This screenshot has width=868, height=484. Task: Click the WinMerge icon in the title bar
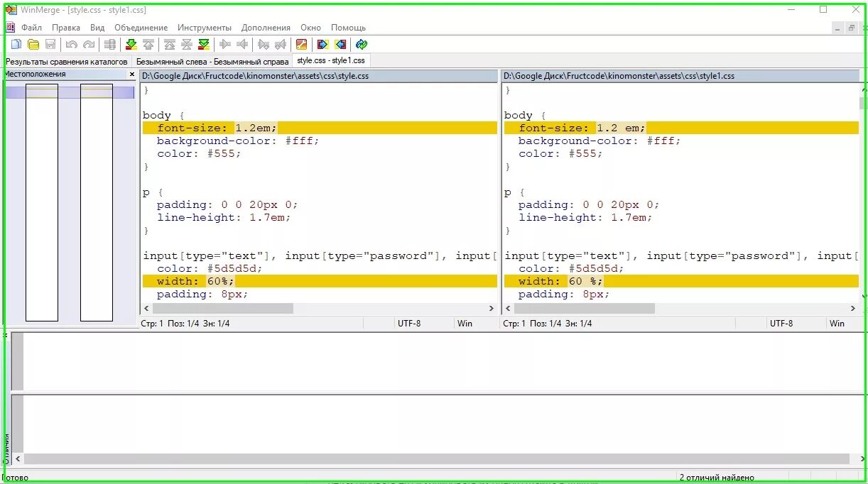(11, 10)
